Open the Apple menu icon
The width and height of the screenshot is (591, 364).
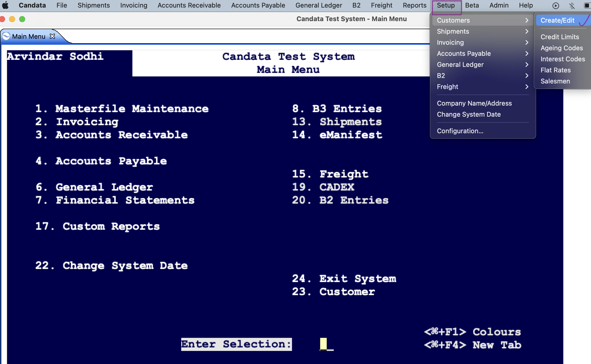pyautogui.click(x=5, y=5)
